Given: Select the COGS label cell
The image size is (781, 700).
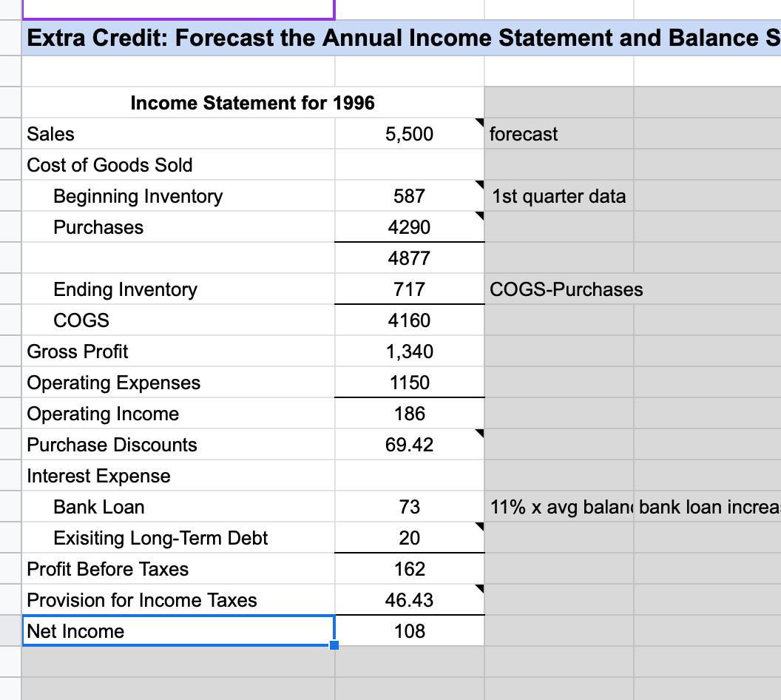Looking at the screenshot, I should pyautogui.click(x=178, y=320).
